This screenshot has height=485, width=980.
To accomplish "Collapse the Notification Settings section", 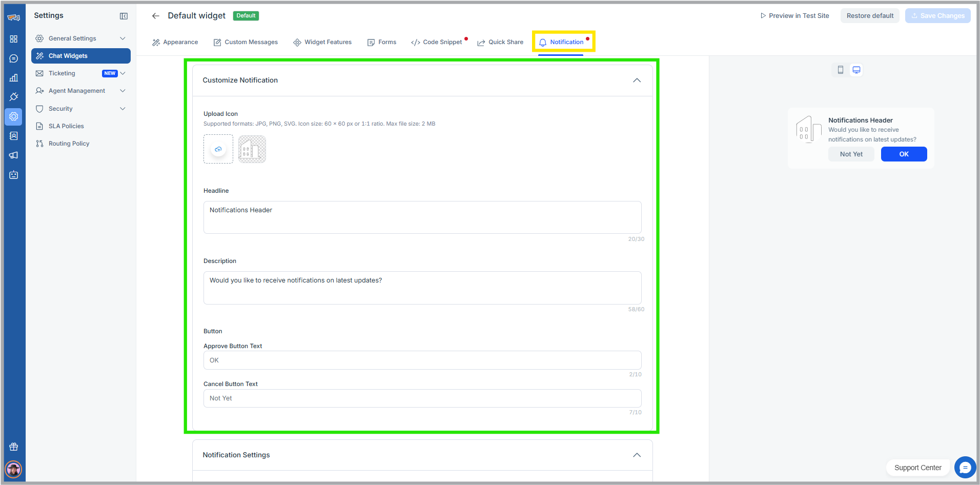I will tap(637, 455).
